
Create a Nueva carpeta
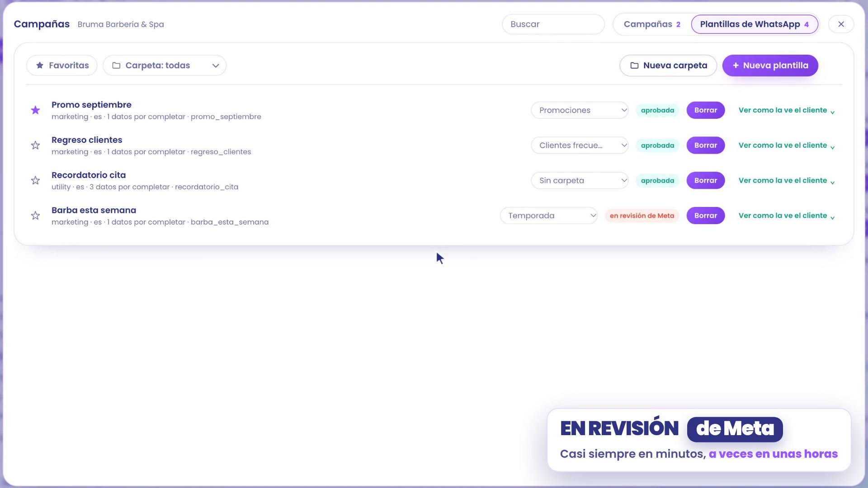pyautogui.click(x=668, y=66)
